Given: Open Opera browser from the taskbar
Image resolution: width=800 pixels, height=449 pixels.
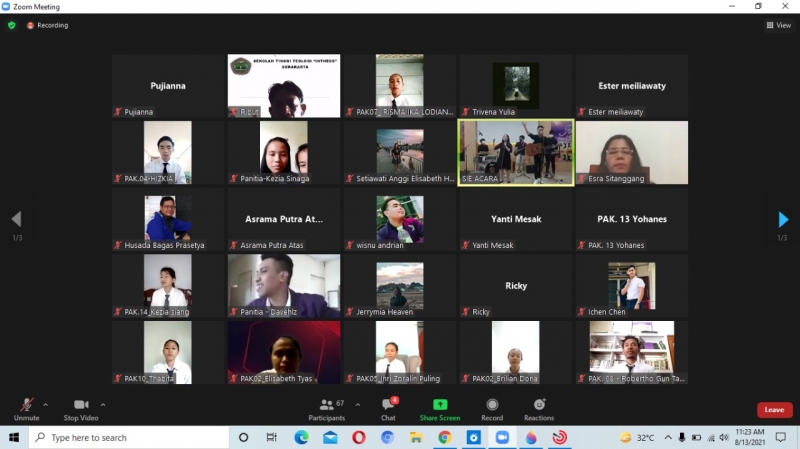Looking at the screenshot, I should (358, 438).
